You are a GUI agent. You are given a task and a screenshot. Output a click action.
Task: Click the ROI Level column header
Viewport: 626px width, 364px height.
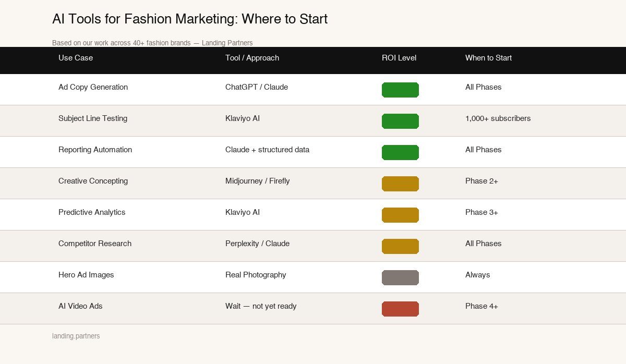click(399, 58)
